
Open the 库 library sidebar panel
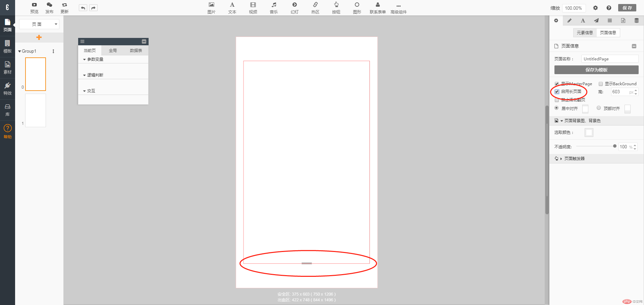click(7, 110)
